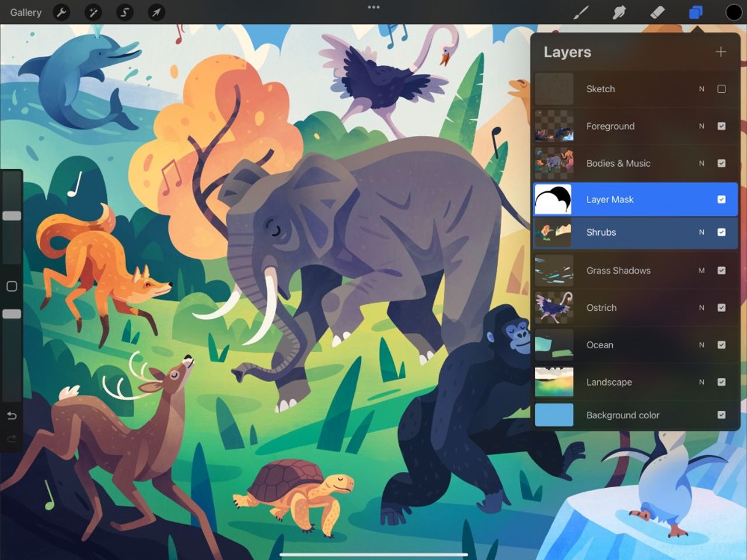Activate the Selection tool

125,12
